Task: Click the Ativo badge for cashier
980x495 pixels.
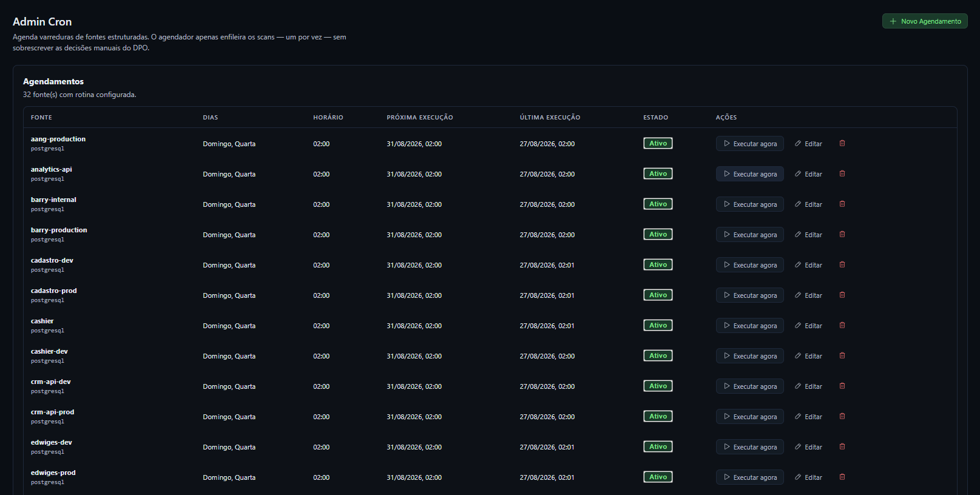Action: pos(658,326)
